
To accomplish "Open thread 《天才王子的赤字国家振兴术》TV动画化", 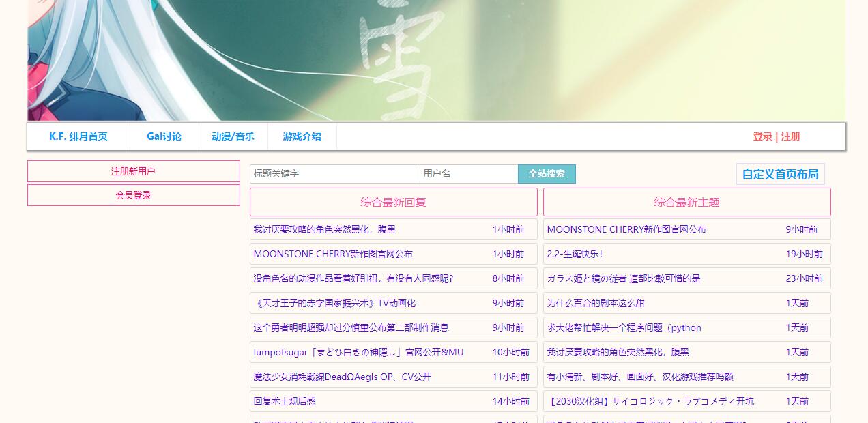I will pyautogui.click(x=334, y=303).
